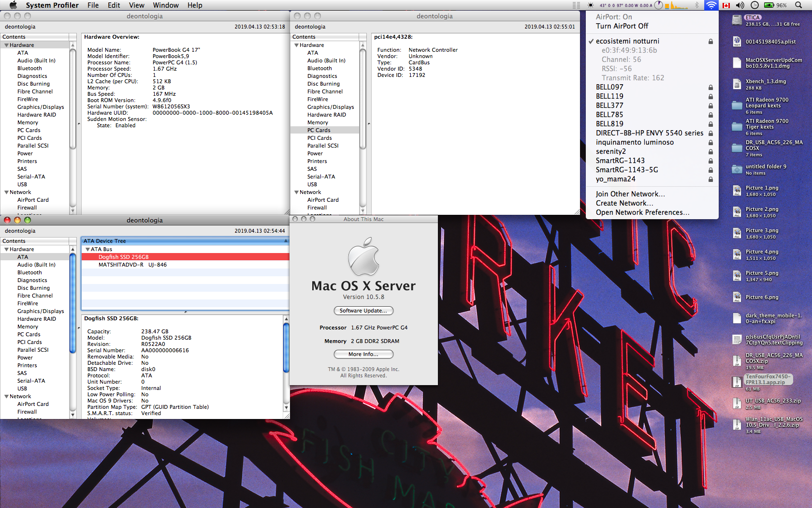Select Picture 6.png desktop icon
The width and height of the screenshot is (812, 508).
pos(737,297)
